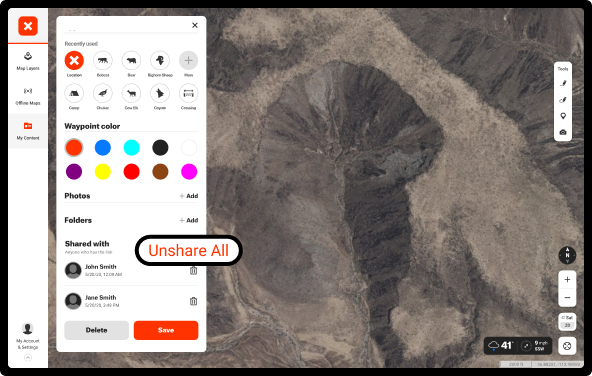
Task: Open Offline Maps in sidebar
Action: (x=28, y=96)
